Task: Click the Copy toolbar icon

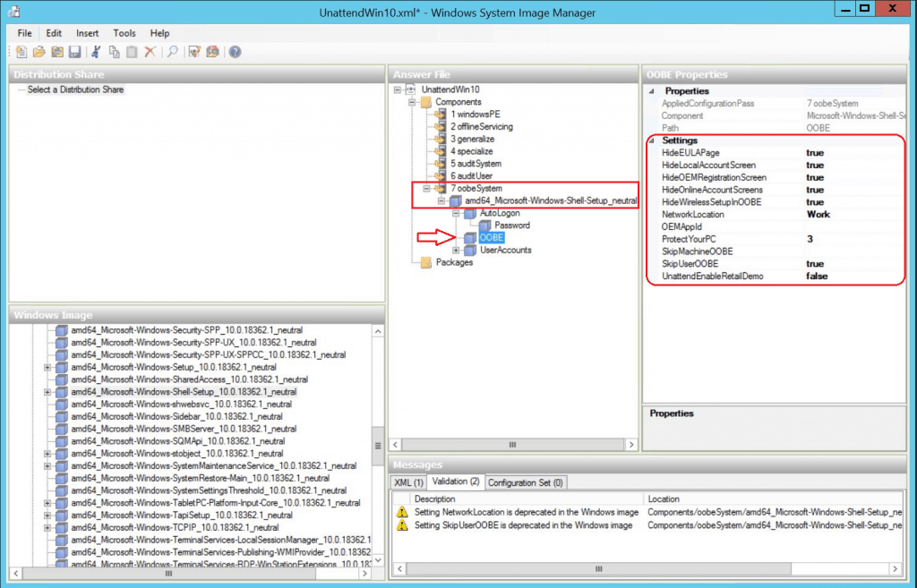Action: click(115, 52)
